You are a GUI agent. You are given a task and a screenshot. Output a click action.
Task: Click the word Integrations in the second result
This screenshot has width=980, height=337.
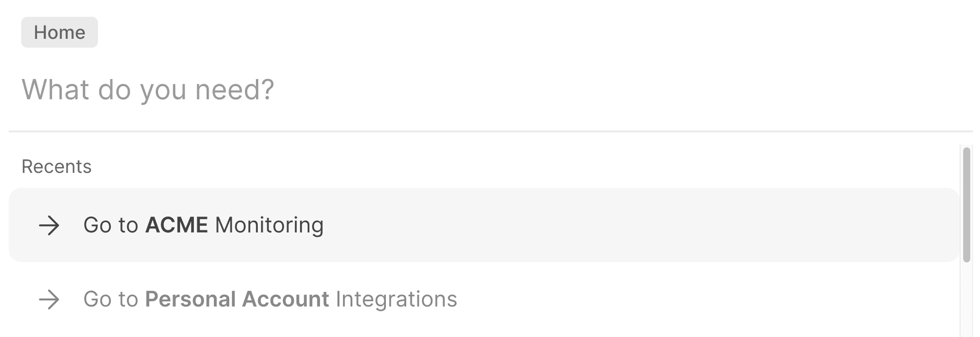(396, 299)
